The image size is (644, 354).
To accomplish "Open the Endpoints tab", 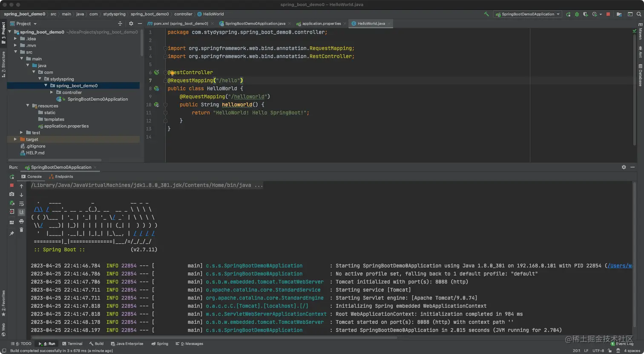I will [x=61, y=176].
